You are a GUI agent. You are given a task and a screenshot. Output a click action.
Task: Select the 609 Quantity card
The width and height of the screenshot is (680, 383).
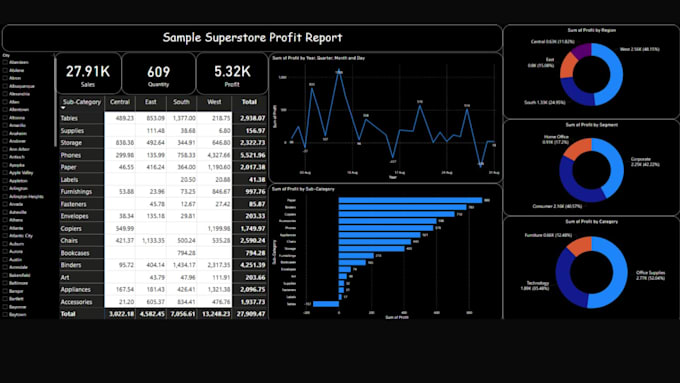158,74
